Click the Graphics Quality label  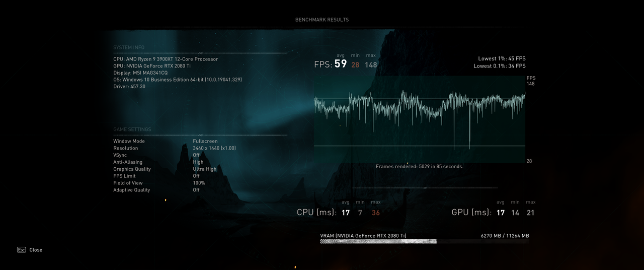132,169
